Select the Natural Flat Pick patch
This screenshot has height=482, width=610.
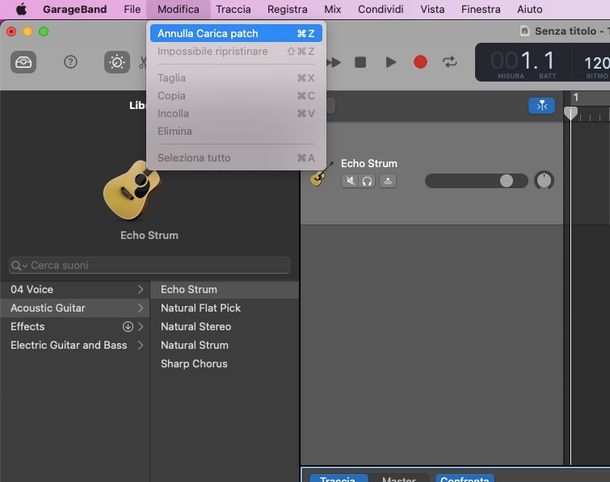pyautogui.click(x=224, y=308)
